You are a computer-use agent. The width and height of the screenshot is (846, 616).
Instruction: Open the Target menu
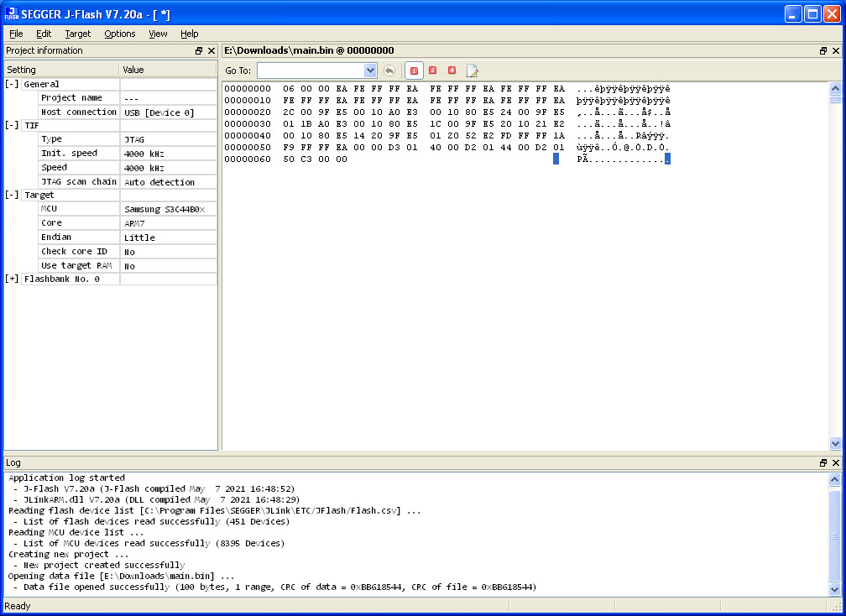click(x=78, y=34)
